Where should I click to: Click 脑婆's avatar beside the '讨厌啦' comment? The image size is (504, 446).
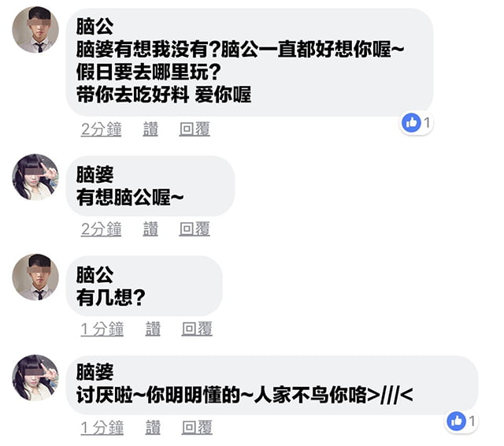(x=35, y=377)
